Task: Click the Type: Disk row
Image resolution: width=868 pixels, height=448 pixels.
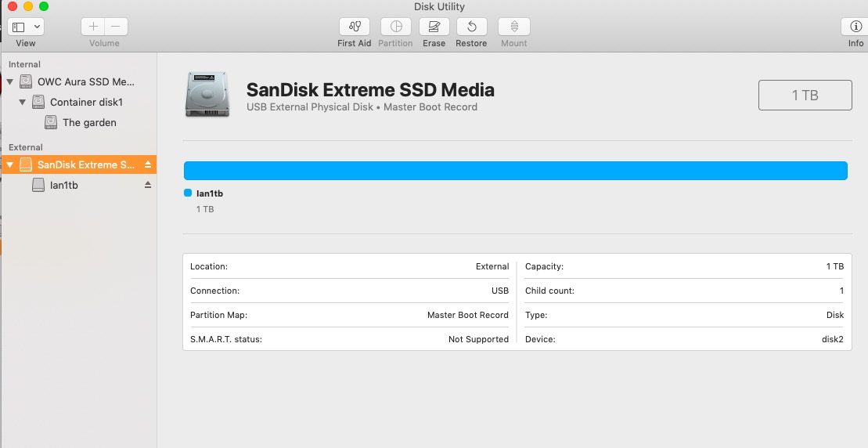Action: (684, 315)
